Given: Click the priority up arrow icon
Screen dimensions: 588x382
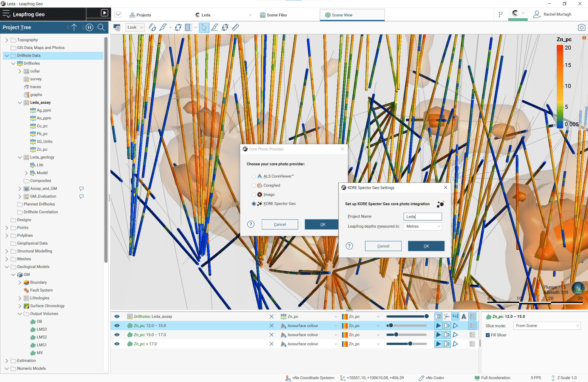Looking at the screenshot, I should tap(74, 28).
